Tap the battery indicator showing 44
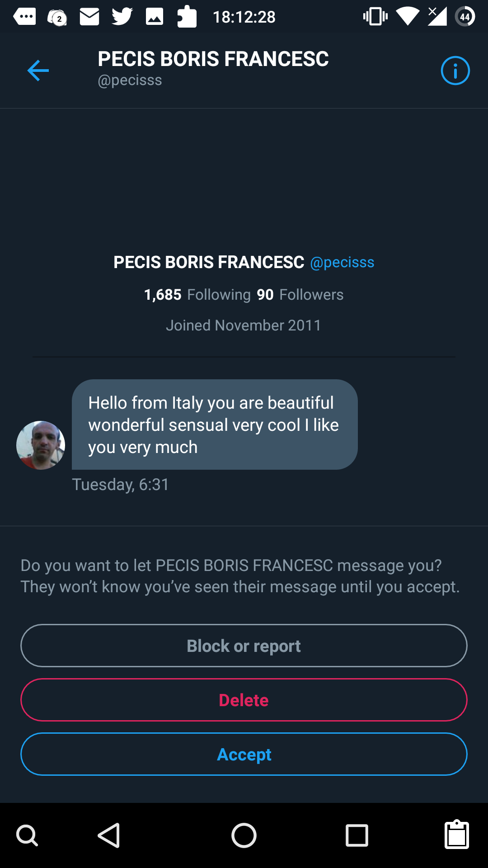Image resolution: width=488 pixels, height=868 pixels. [465, 17]
